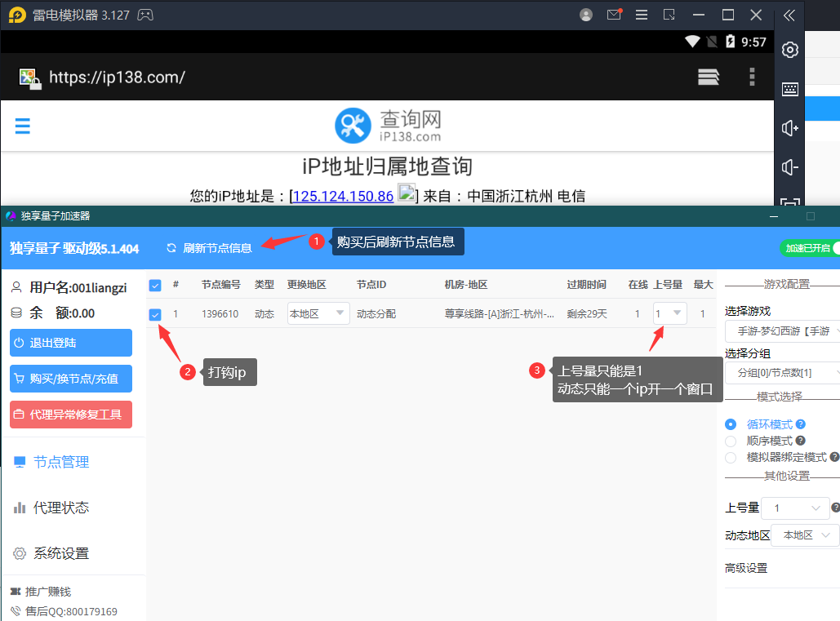This screenshot has width=840, height=621.
Task: Click 高级设置 text
Action: [746, 568]
